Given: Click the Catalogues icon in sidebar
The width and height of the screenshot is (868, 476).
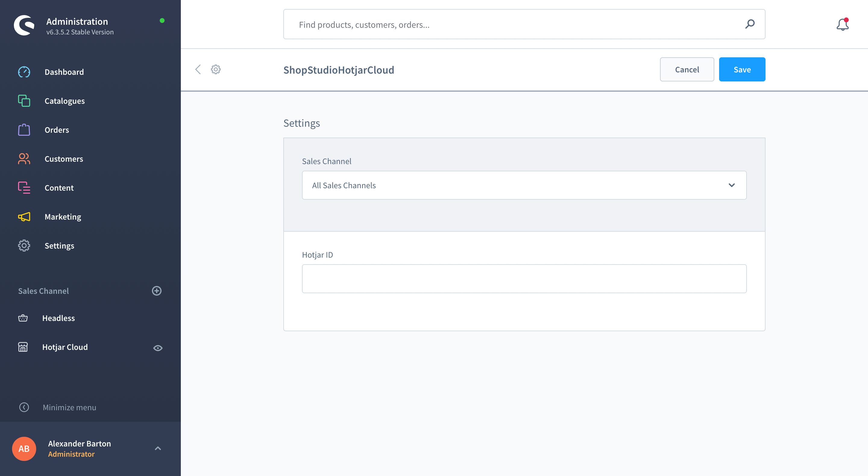Looking at the screenshot, I should [x=24, y=101].
